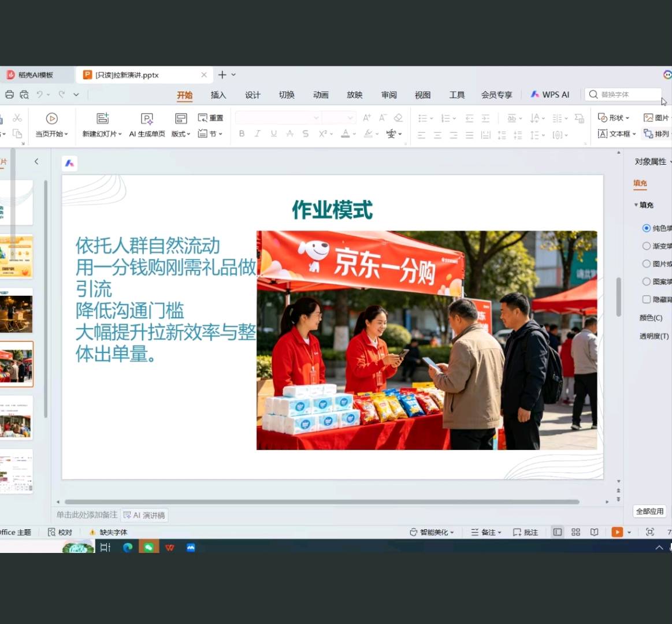Image resolution: width=672 pixels, height=624 pixels.
Task: Click AI 生成单页 icon
Action: (147, 118)
